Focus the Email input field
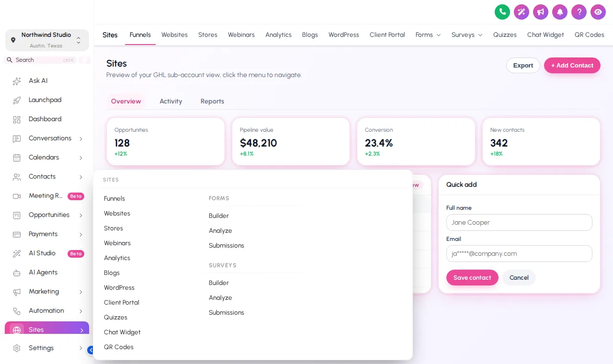 click(x=519, y=254)
